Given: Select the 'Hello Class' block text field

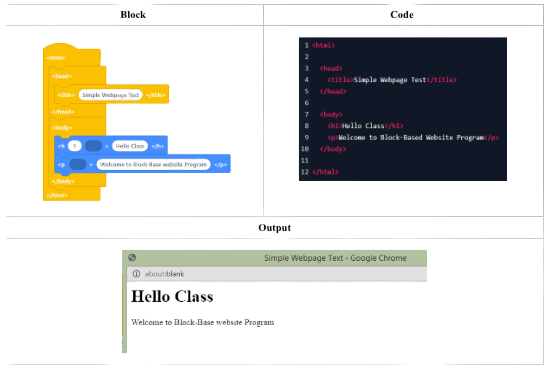Looking at the screenshot, I should [130, 146].
